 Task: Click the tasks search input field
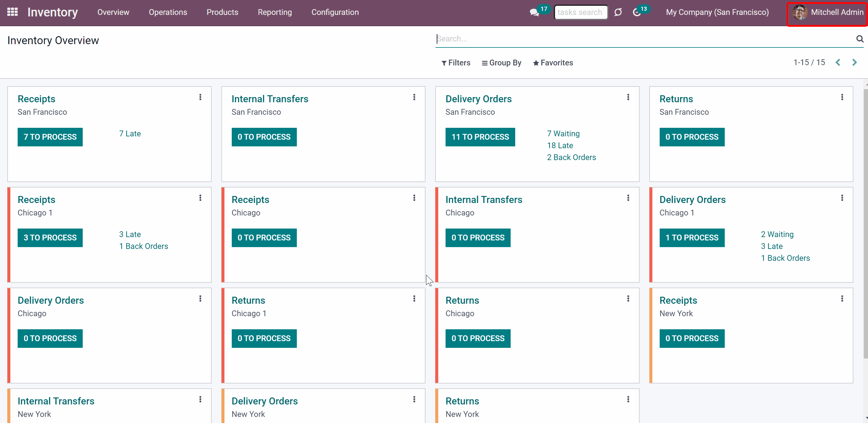pos(581,12)
